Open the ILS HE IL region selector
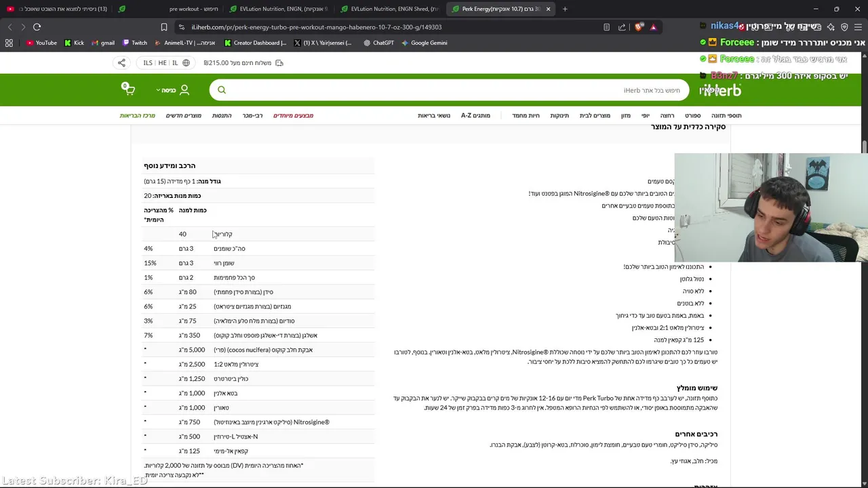The height and width of the screenshot is (488, 868). tap(166, 63)
